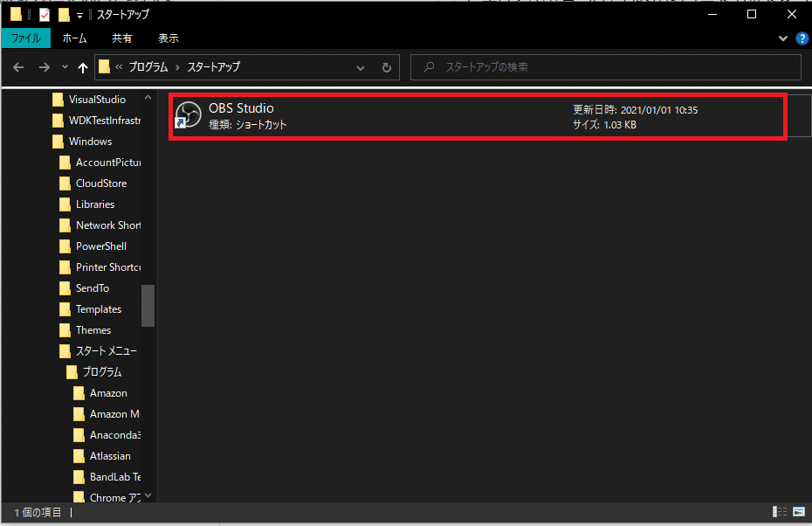Click the 種類: ショートカット text
This screenshot has height=526, width=812.
[x=248, y=125]
